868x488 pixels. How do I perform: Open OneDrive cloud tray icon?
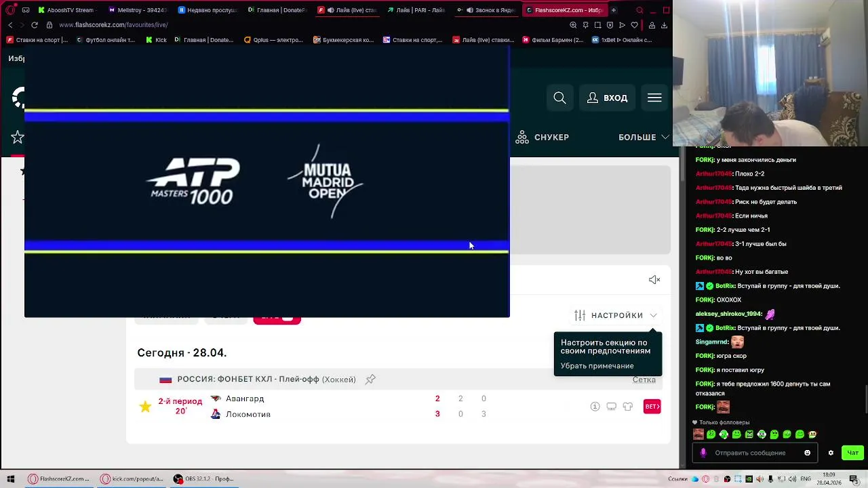(x=696, y=479)
